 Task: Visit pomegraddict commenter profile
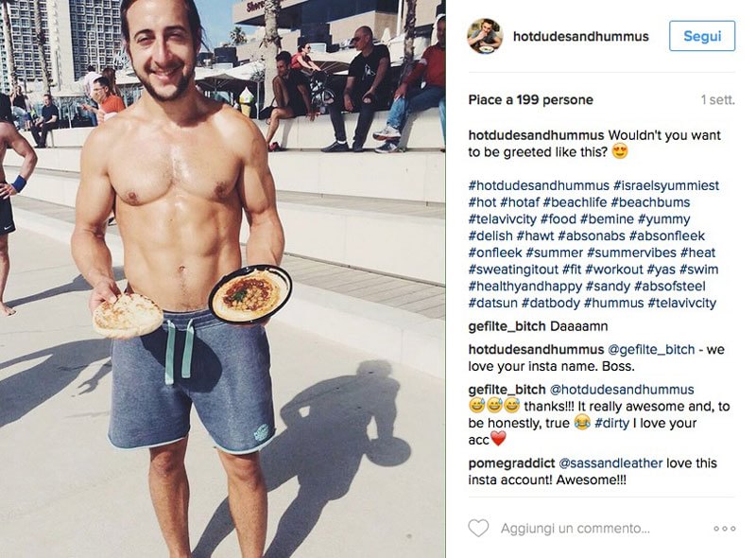click(x=511, y=463)
